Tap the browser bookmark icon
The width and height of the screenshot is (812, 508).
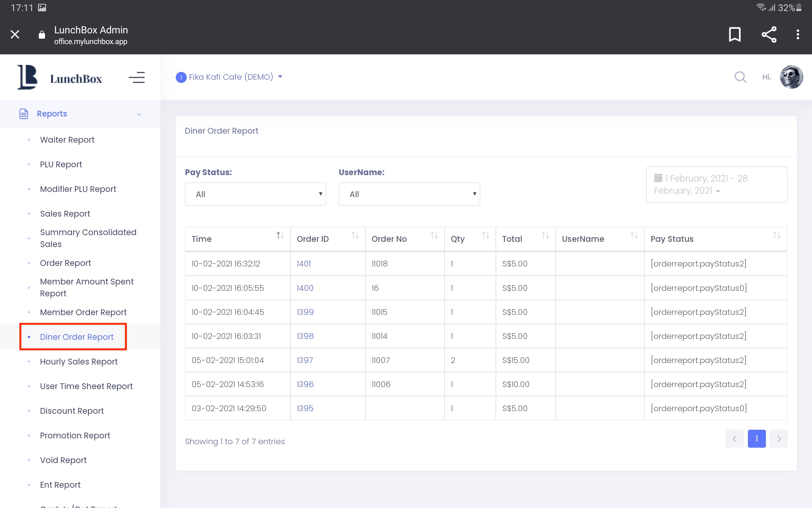[x=734, y=34]
